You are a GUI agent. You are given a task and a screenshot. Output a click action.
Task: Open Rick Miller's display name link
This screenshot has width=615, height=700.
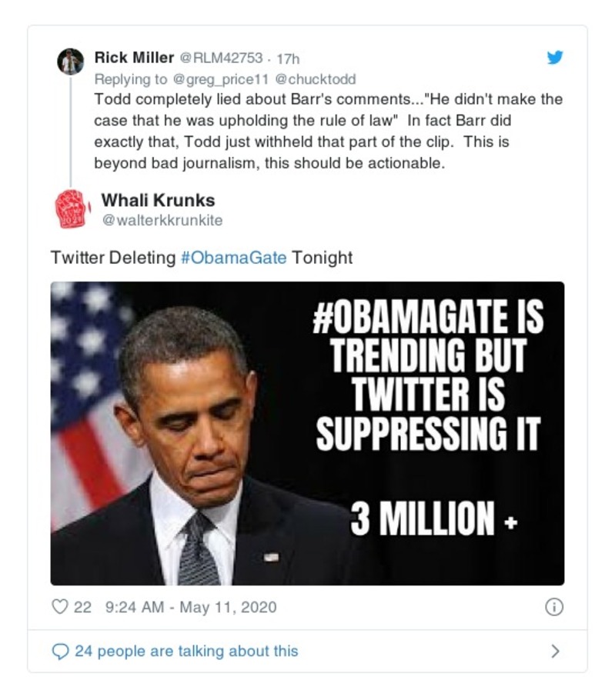[134, 57]
